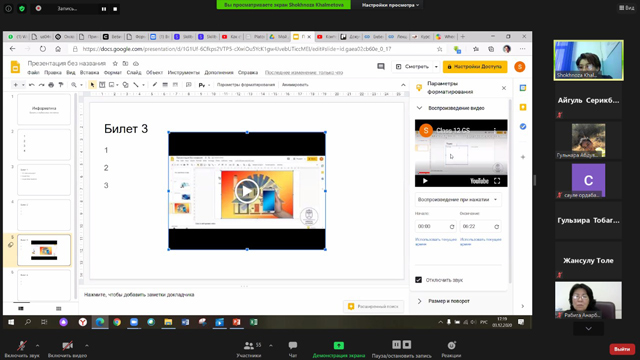The image size is (640, 360).
Task: Show more Zoom participants with the down chevron
Action: tap(588, 329)
